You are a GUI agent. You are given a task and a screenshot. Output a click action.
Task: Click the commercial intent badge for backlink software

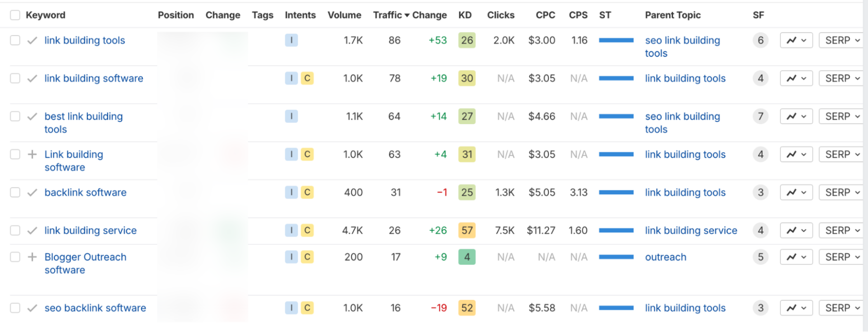[x=307, y=192]
